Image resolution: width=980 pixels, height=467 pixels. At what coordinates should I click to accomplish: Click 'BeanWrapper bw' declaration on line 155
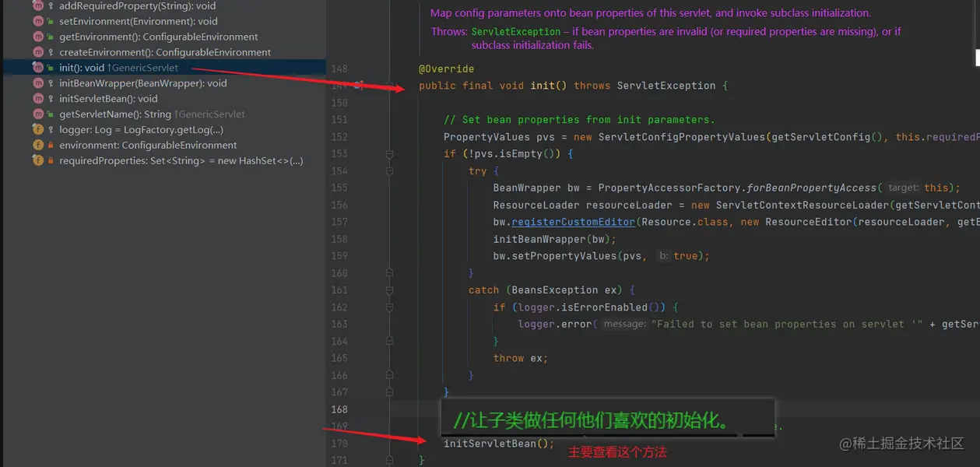coord(536,188)
